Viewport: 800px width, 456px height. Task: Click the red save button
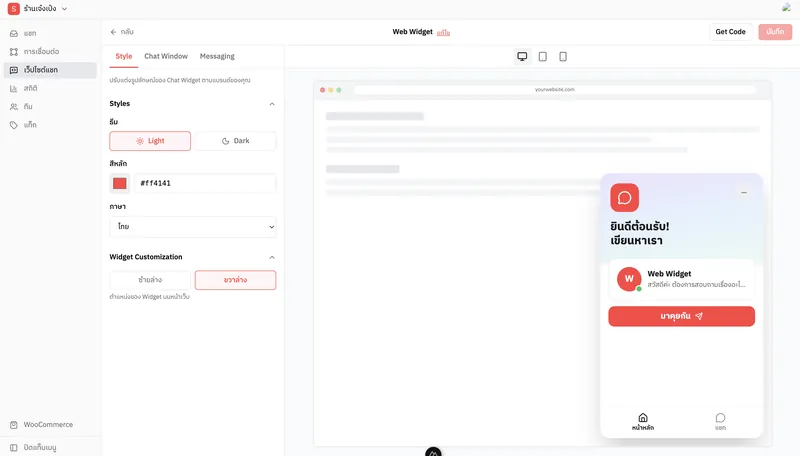tap(775, 32)
